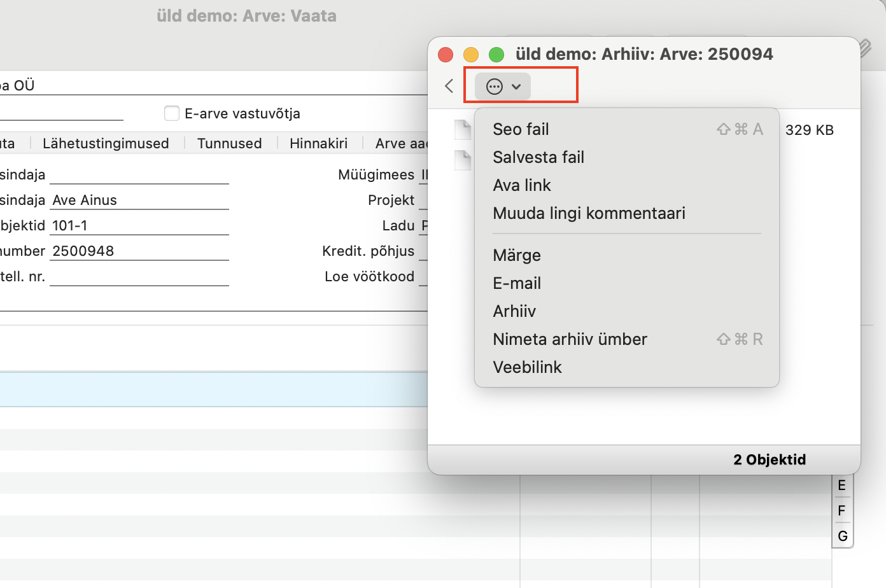Select 'Märge' from the dropdown menu
Image resolution: width=886 pixels, height=588 pixels.
point(517,255)
